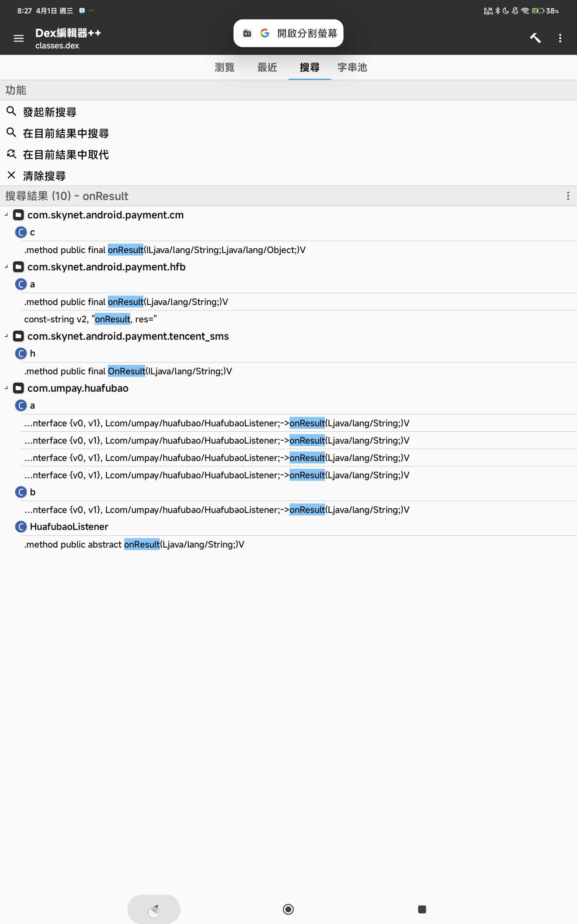
Task: Open search results options menu
Action: tap(568, 196)
